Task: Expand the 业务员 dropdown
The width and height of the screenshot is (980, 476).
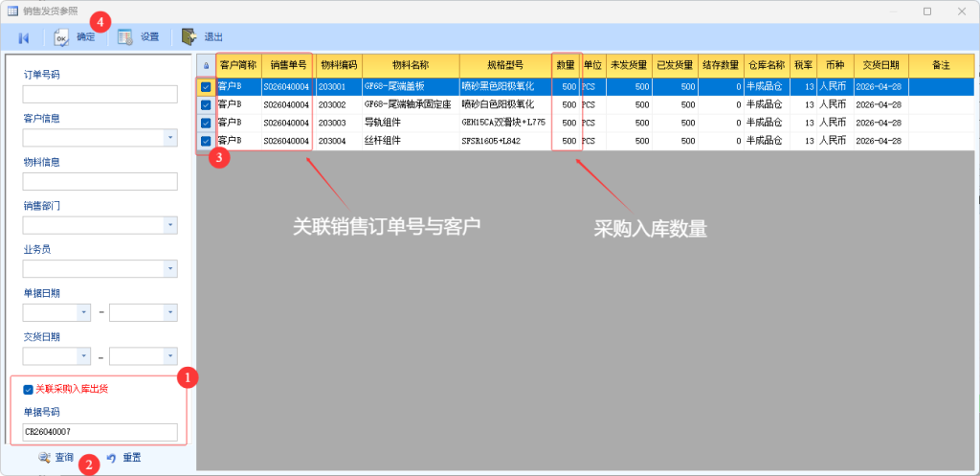Action: click(x=170, y=269)
